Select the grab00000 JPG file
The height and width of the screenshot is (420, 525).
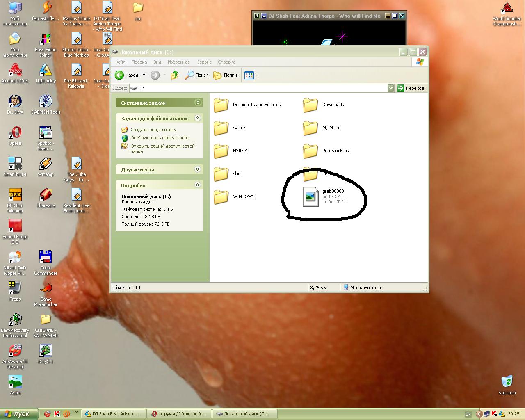click(x=310, y=196)
